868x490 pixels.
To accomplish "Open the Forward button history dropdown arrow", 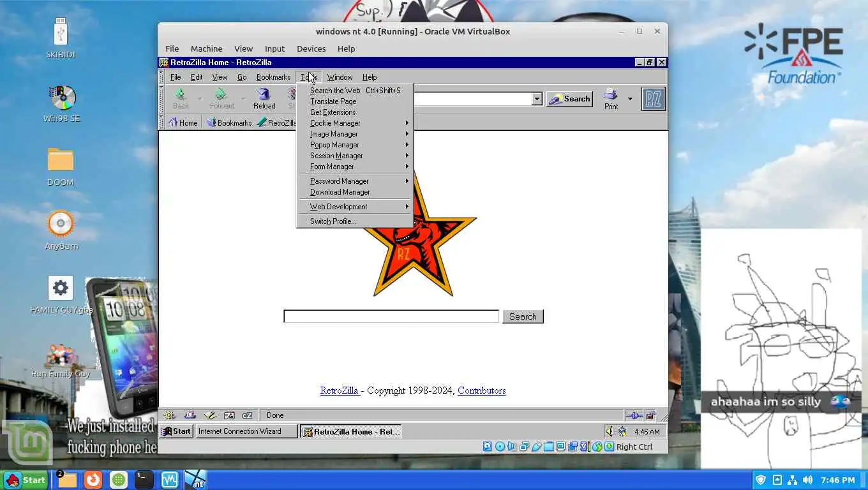I will click(243, 99).
